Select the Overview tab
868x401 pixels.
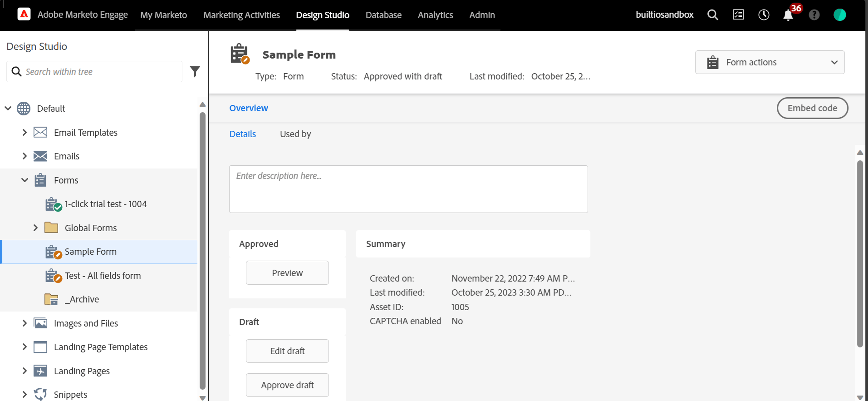click(249, 108)
